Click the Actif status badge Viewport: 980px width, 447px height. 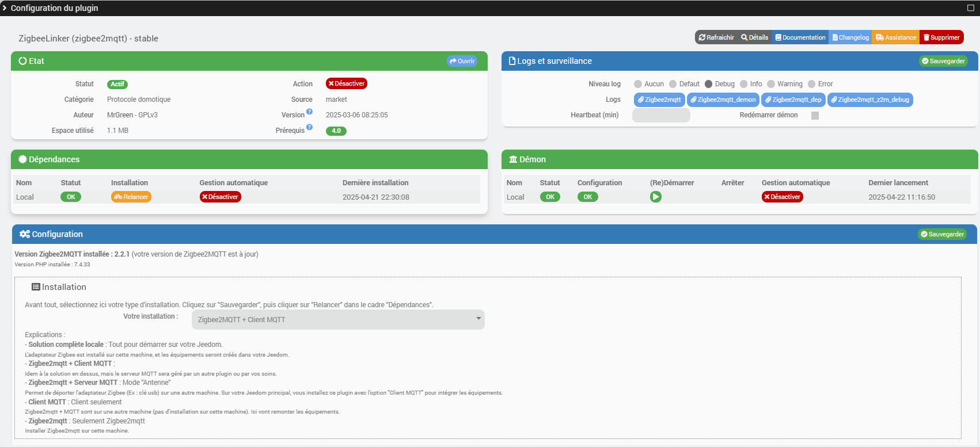click(x=117, y=84)
